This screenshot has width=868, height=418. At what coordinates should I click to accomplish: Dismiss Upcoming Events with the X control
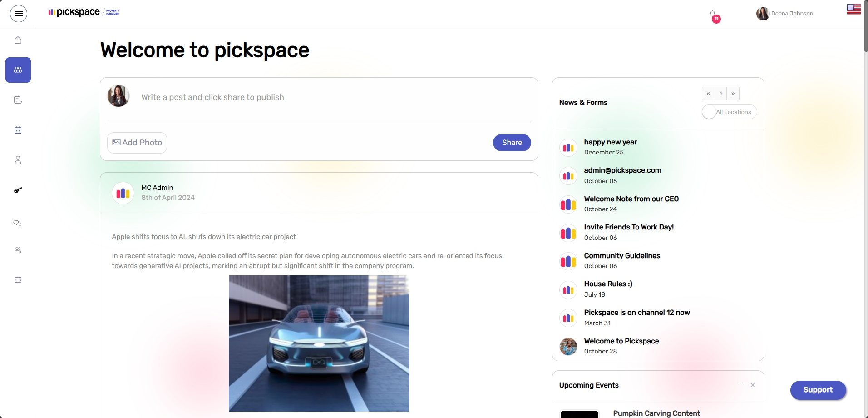pyautogui.click(x=752, y=385)
